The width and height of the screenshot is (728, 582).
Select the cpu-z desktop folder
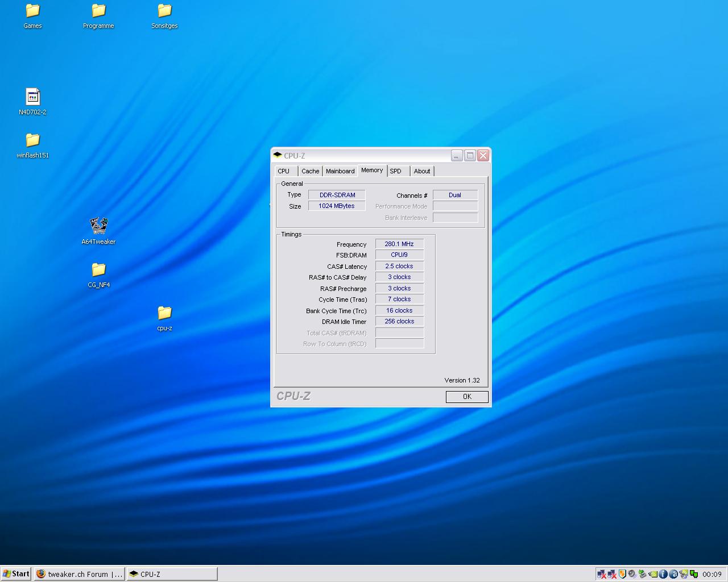[x=164, y=313]
